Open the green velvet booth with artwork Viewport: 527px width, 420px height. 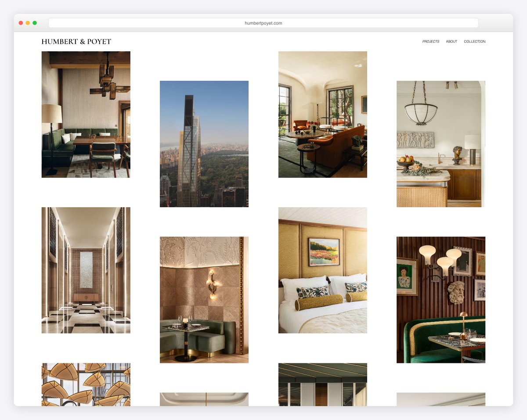441,300
